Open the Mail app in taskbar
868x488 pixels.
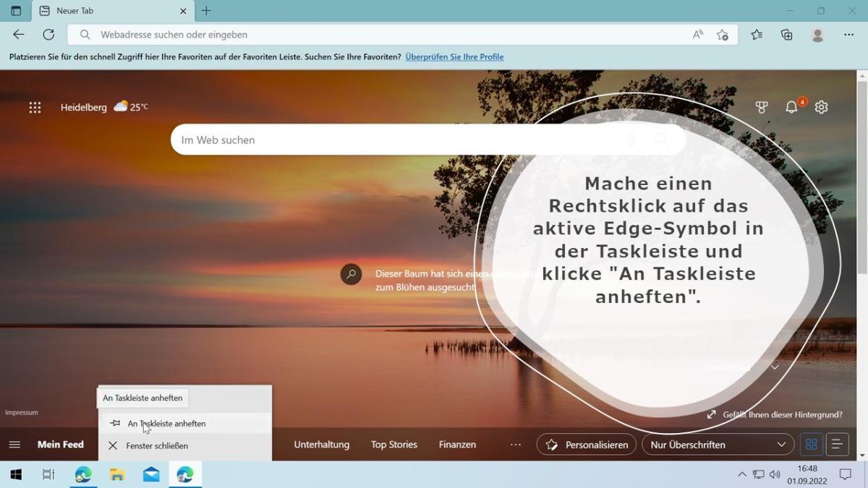pyautogui.click(x=151, y=475)
